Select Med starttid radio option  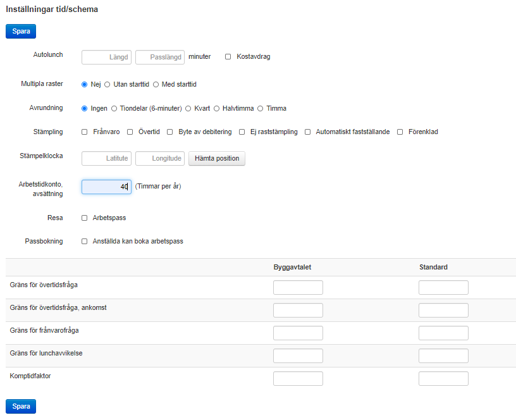(x=156, y=85)
